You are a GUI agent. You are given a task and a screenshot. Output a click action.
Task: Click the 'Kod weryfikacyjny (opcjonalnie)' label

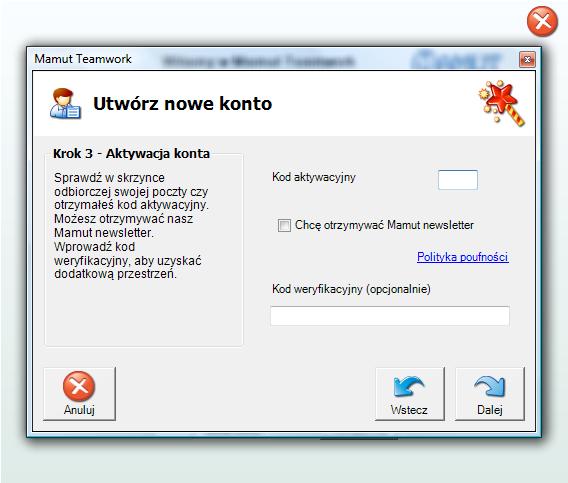tap(351, 289)
